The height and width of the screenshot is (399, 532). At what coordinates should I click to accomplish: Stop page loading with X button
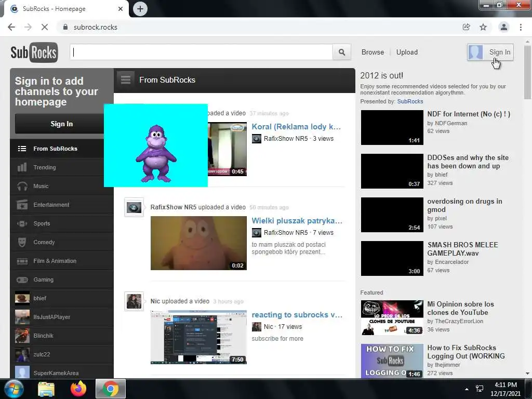click(45, 27)
